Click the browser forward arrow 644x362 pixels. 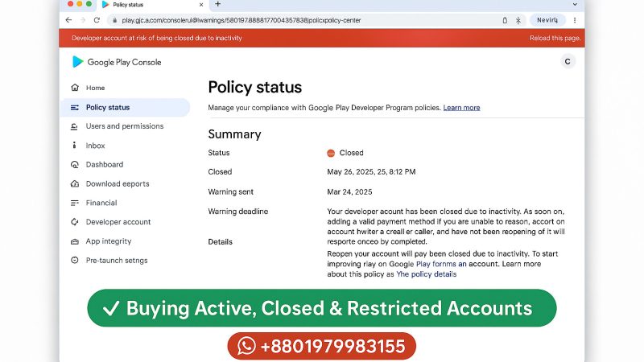coord(83,20)
